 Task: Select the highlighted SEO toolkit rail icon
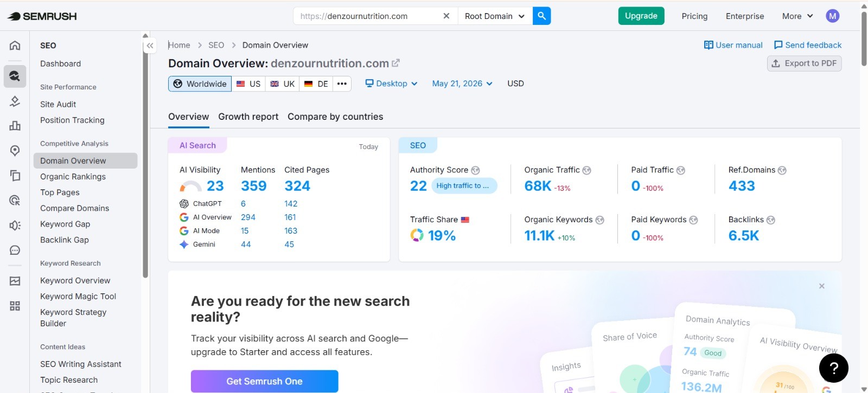coord(15,76)
